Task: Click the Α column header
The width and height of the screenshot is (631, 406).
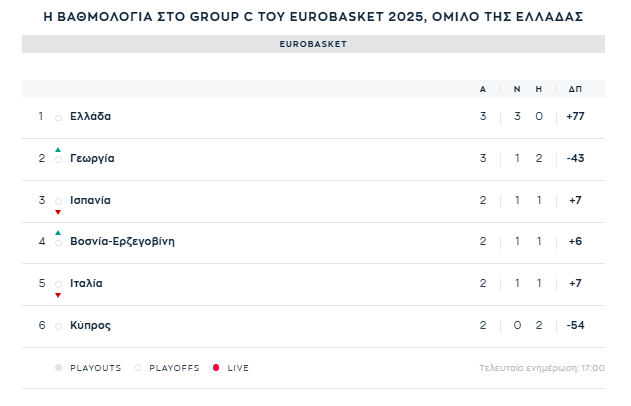Action: (x=483, y=89)
